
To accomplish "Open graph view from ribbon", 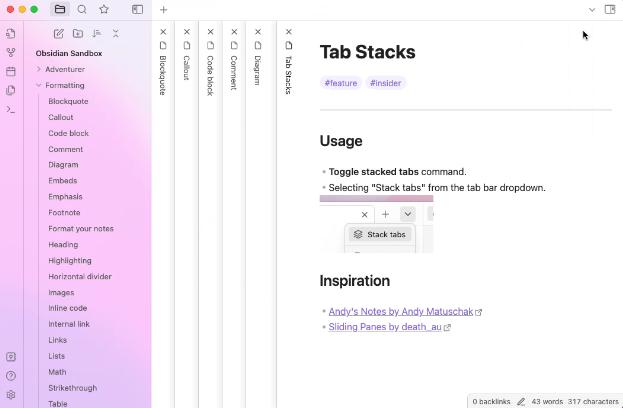I will (11, 52).
